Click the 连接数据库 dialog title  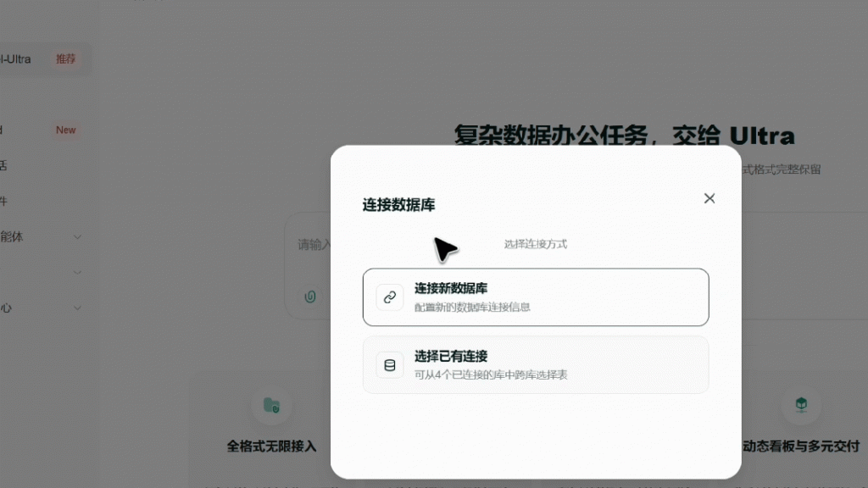[x=398, y=205]
